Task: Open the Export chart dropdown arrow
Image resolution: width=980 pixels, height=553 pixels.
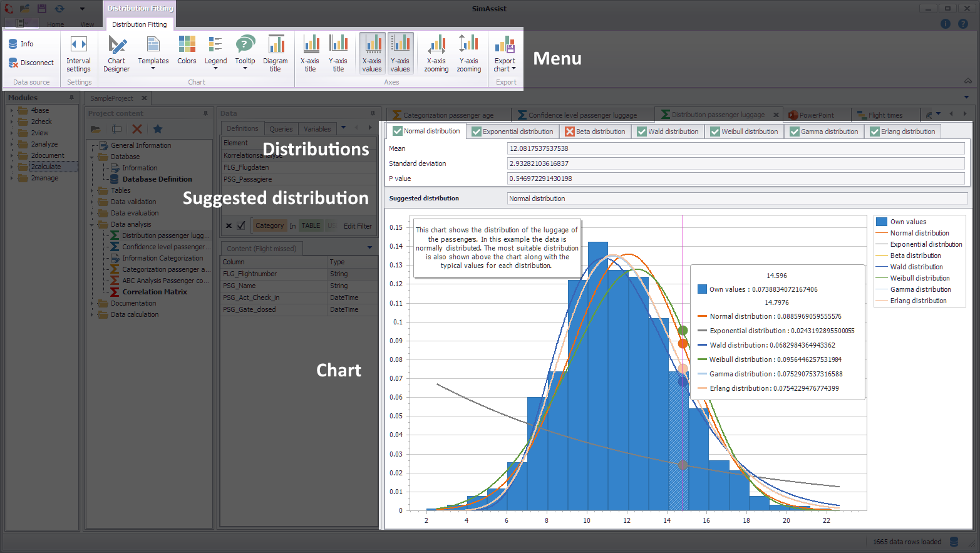Action: 514,69
